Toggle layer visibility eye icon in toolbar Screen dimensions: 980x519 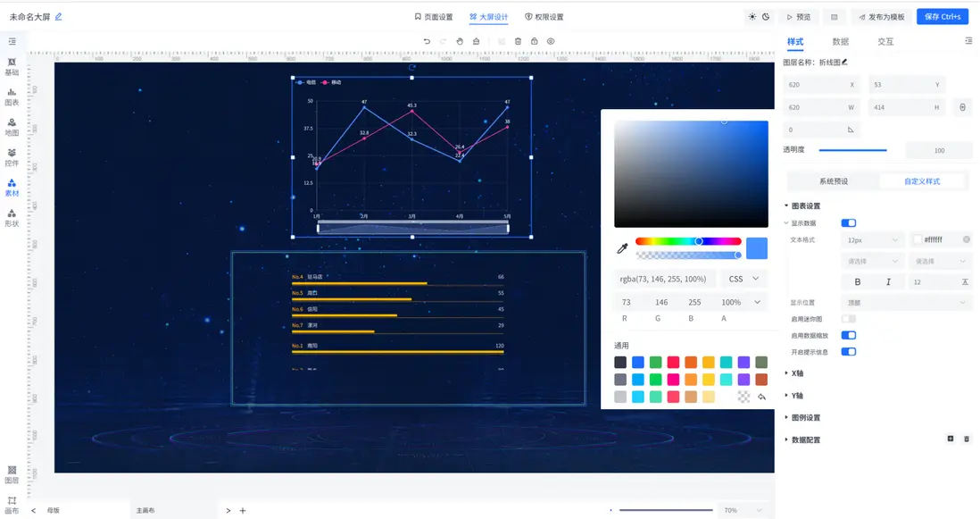(x=551, y=41)
